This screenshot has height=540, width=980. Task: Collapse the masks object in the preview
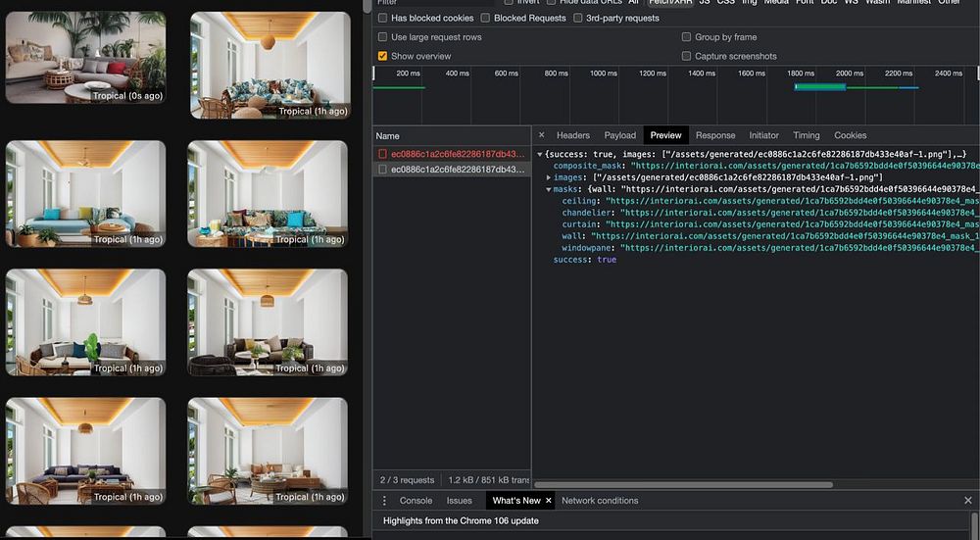coord(549,189)
